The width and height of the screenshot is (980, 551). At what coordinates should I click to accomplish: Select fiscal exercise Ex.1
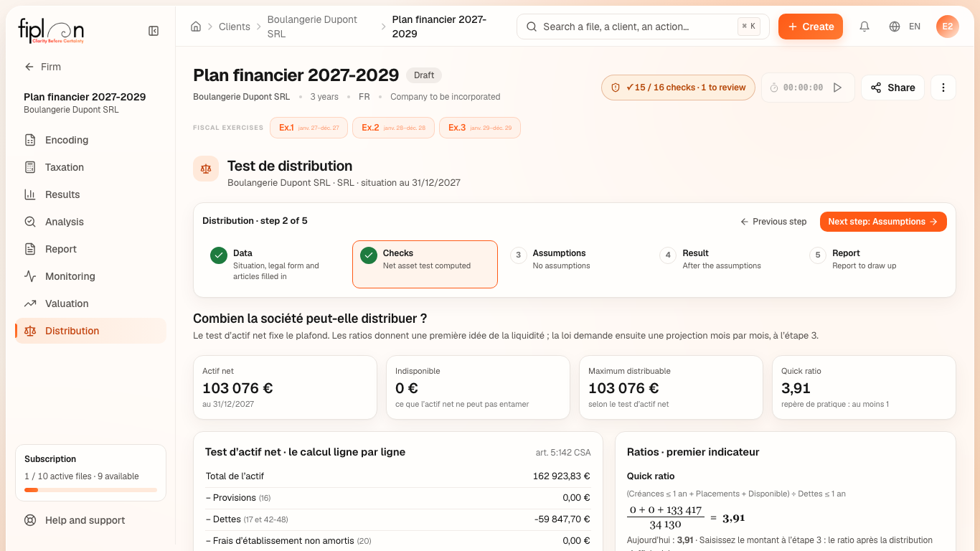coord(308,128)
